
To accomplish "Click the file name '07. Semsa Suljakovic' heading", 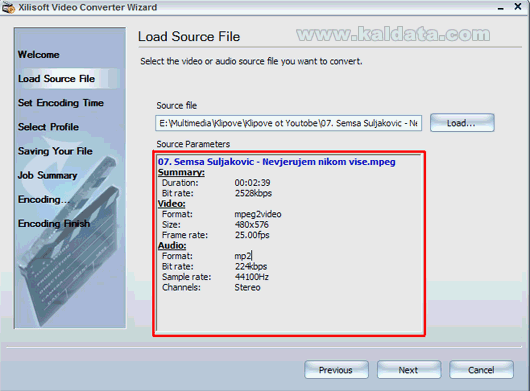I will pyautogui.click(x=276, y=162).
